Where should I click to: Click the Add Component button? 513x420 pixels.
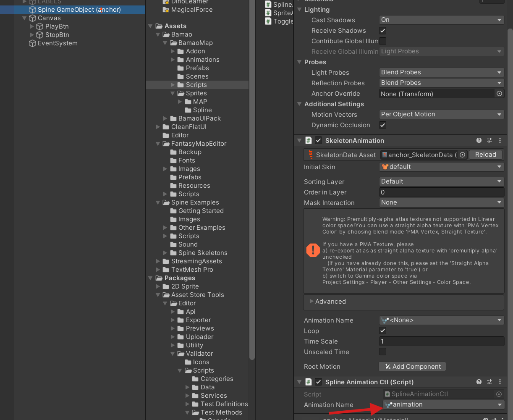tap(412, 367)
